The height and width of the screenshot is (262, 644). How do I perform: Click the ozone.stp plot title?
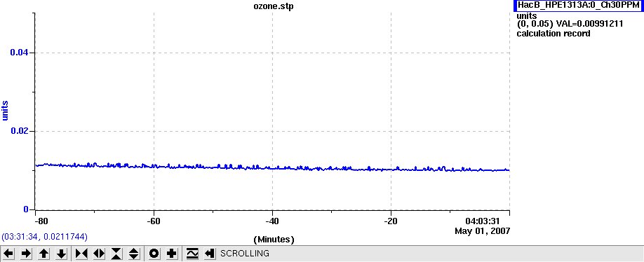[x=274, y=6]
